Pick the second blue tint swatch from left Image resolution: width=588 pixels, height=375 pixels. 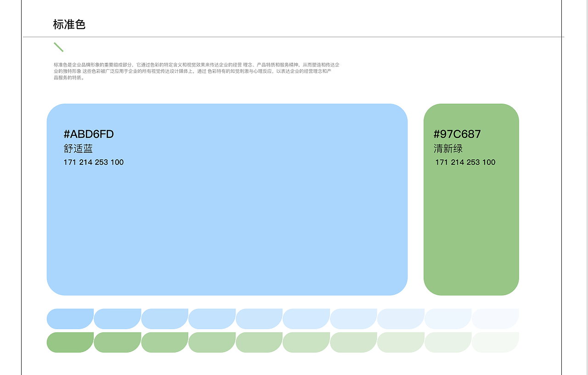click(x=118, y=319)
